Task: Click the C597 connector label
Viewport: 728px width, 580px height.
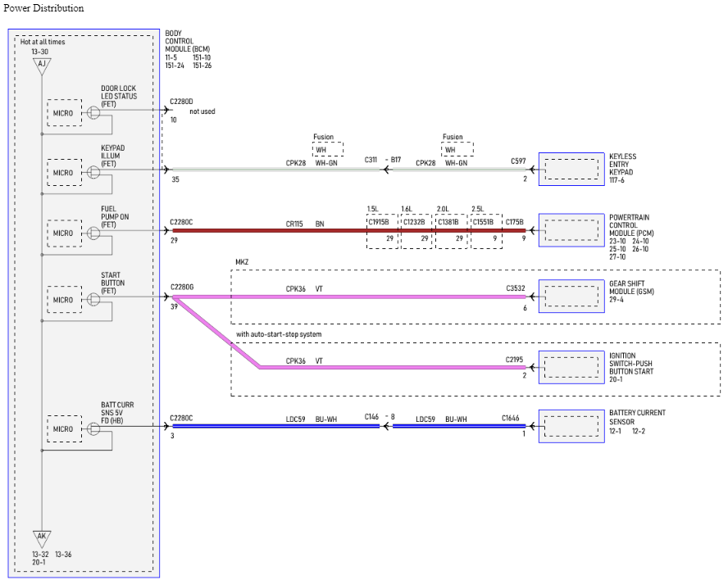Action: pos(518,161)
